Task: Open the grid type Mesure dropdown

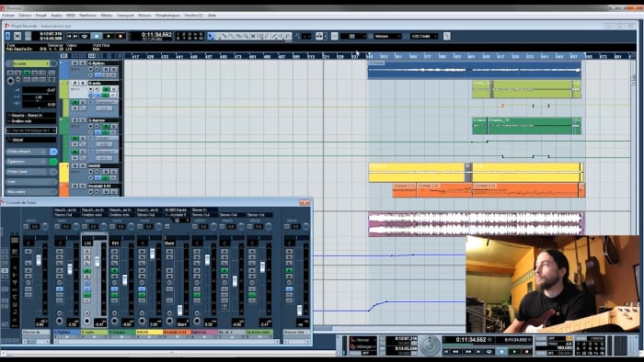Action: click(387, 36)
